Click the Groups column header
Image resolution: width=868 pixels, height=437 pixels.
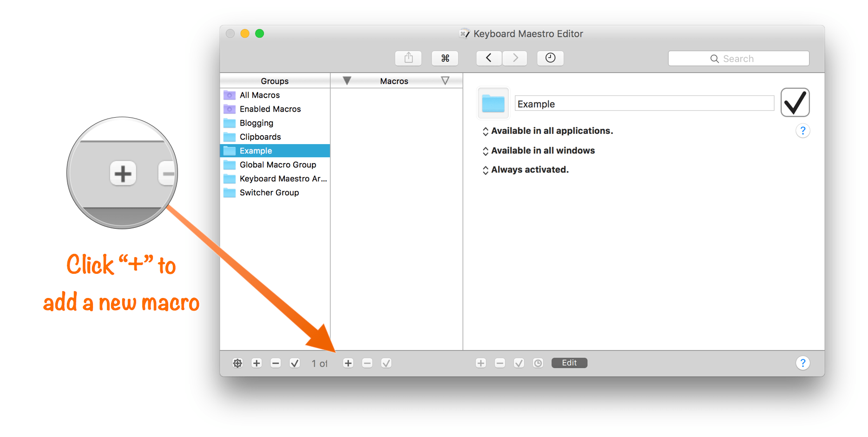[275, 81]
